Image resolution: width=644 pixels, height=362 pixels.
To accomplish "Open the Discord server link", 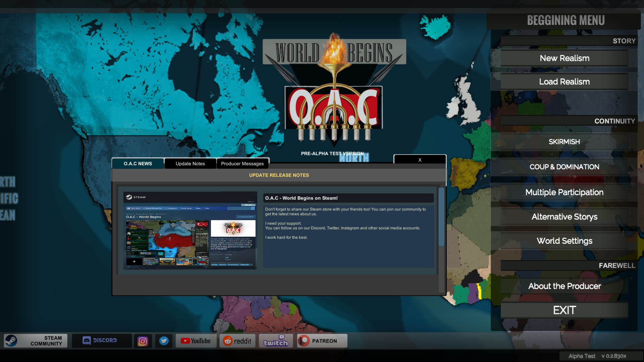I will 102,341.
